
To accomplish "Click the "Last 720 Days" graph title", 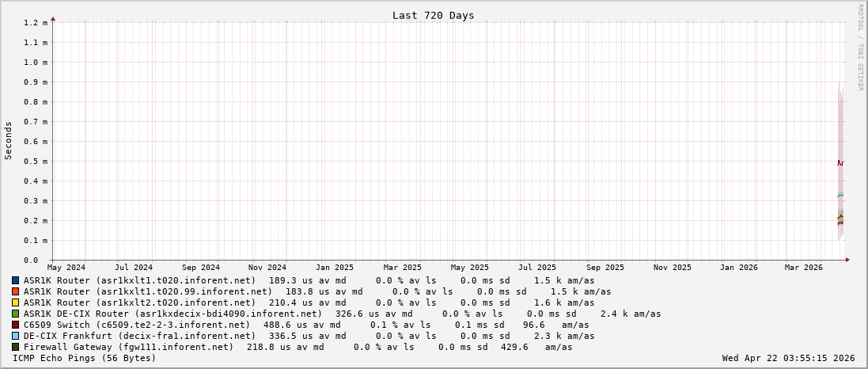I will click(x=433, y=15).
